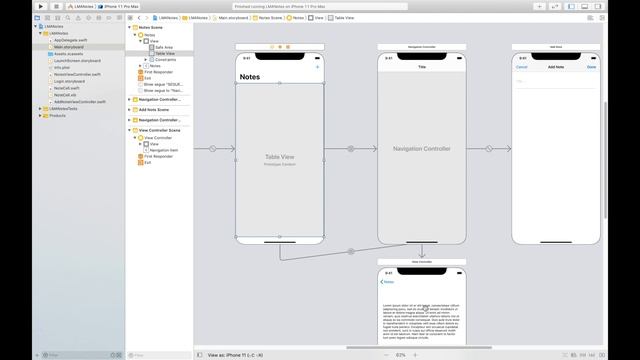Screen dimensions: 640x360
Task: Run the app with the Play button
Action: (x=41, y=7)
